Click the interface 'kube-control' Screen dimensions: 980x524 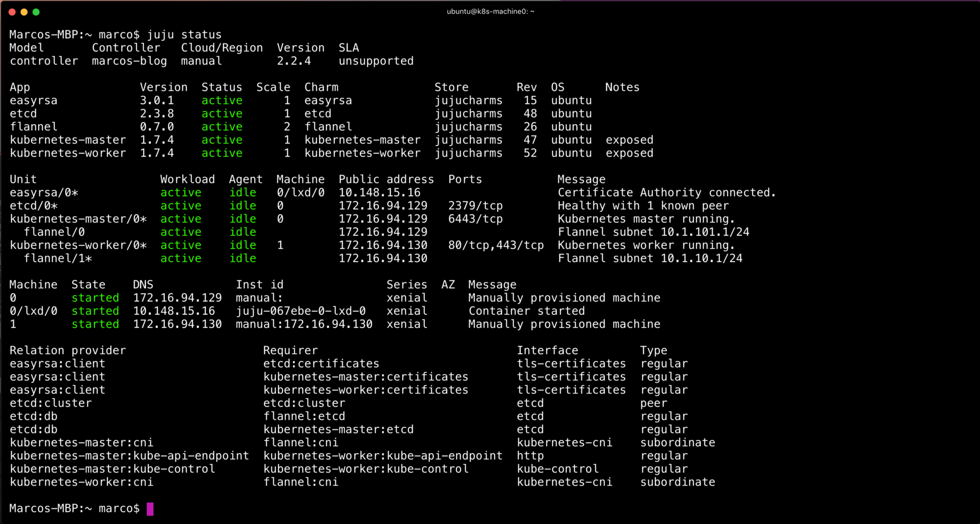pos(558,469)
